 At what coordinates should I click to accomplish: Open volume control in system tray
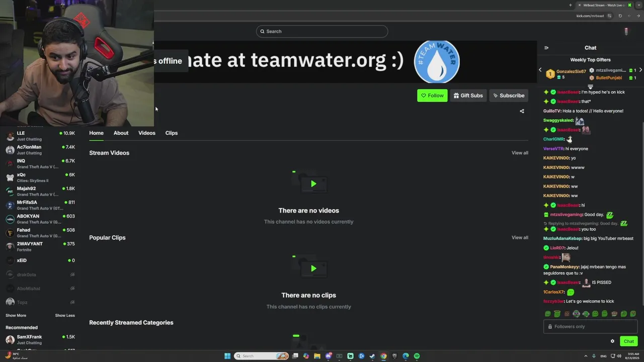click(x=619, y=356)
